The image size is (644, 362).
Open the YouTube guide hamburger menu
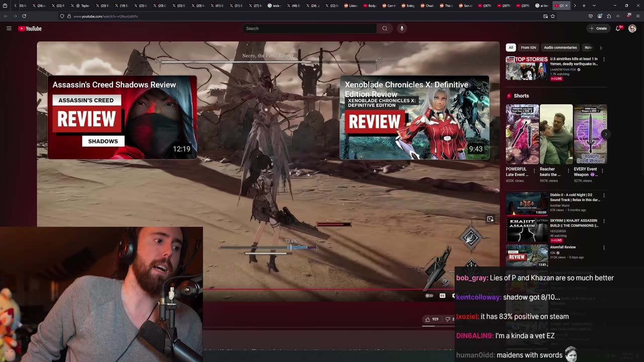(9, 29)
